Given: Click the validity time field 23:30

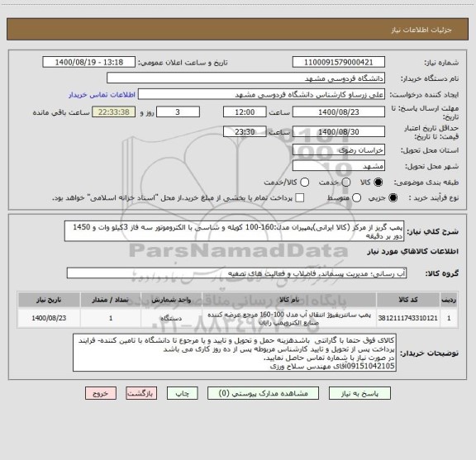Looking at the screenshot, I should (245, 131).
